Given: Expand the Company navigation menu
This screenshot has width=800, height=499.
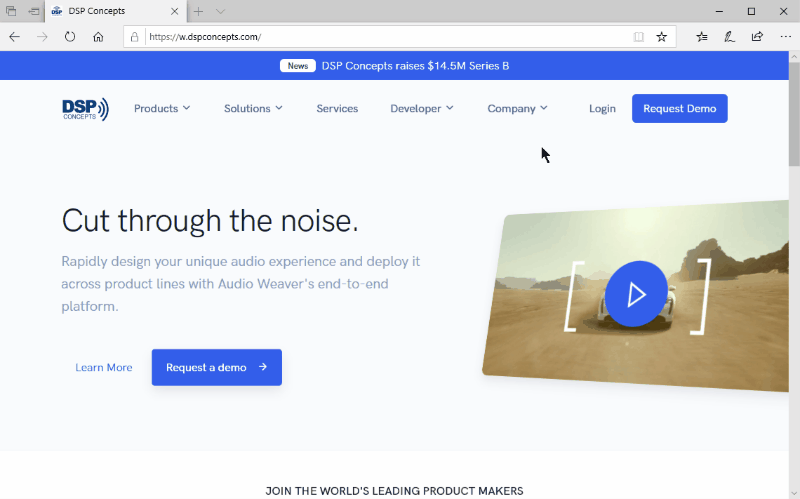Looking at the screenshot, I should click(517, 109).
